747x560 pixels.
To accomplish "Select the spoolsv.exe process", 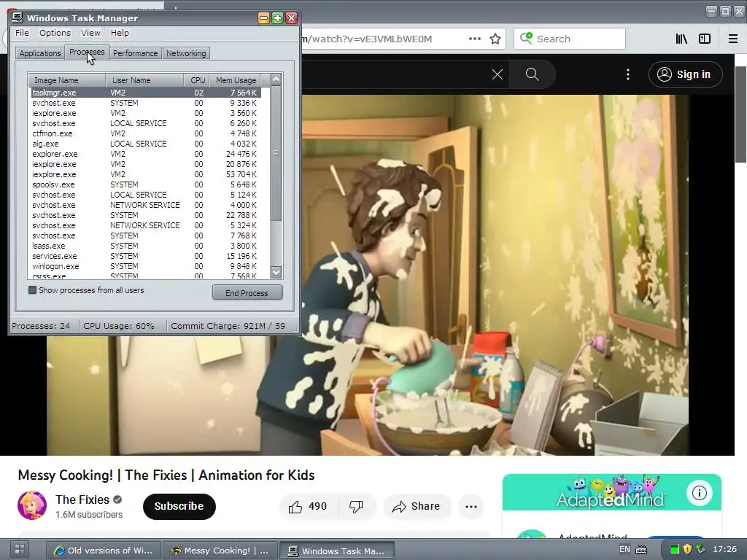I will [145, 184].
